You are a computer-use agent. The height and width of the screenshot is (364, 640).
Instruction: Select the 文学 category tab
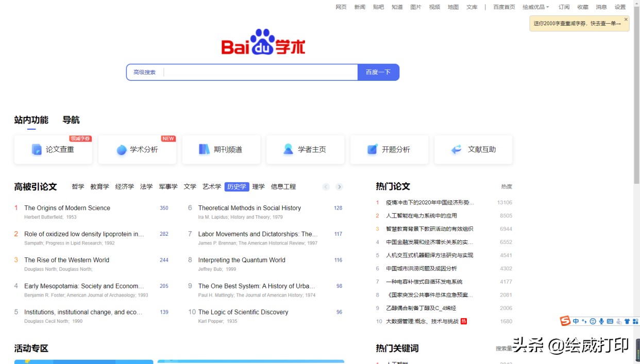click(x=190, y=187)
